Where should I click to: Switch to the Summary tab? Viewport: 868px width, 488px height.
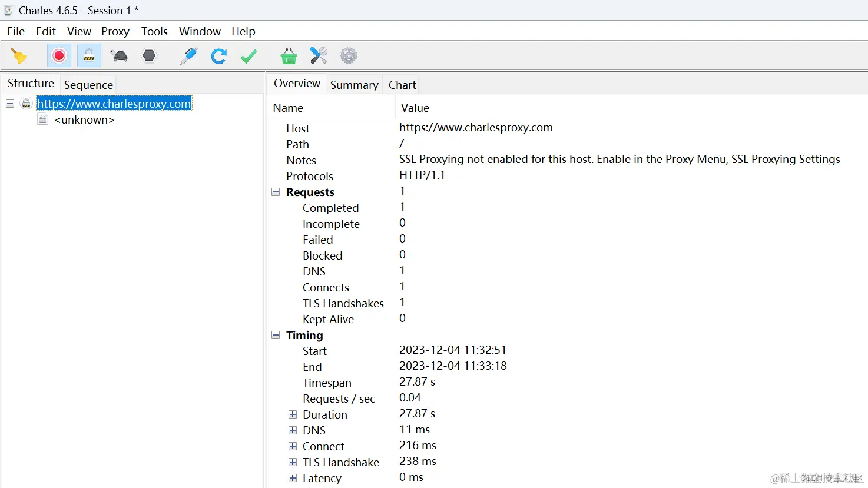point(355,85)
